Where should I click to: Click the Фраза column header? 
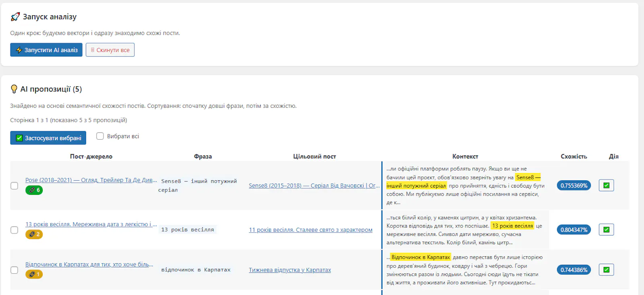click(203, 157)
